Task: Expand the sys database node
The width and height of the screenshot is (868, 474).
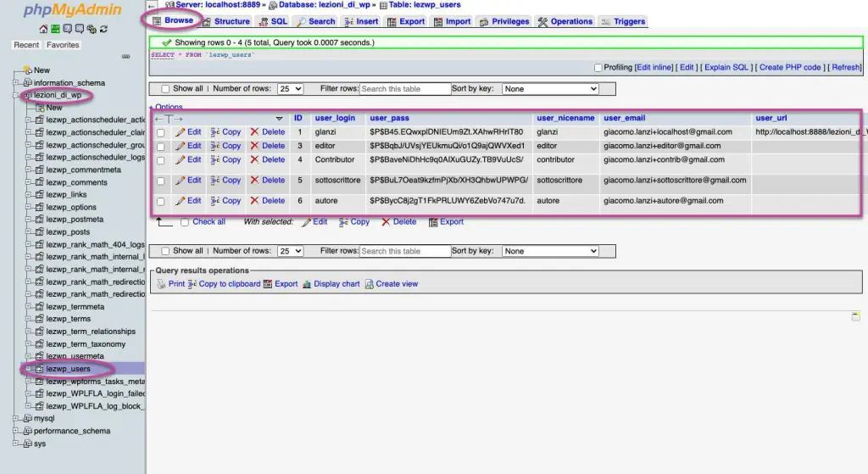Action: [x=15, y=443]
